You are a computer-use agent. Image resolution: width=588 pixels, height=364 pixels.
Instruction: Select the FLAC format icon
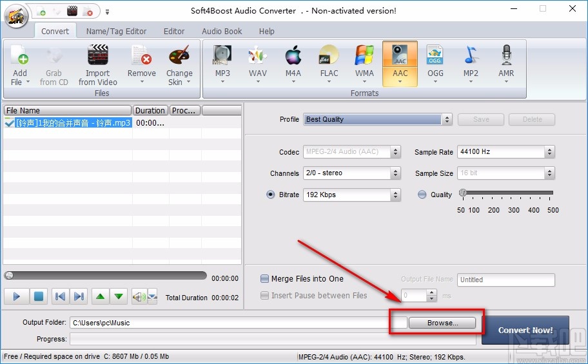click(329, 55)
